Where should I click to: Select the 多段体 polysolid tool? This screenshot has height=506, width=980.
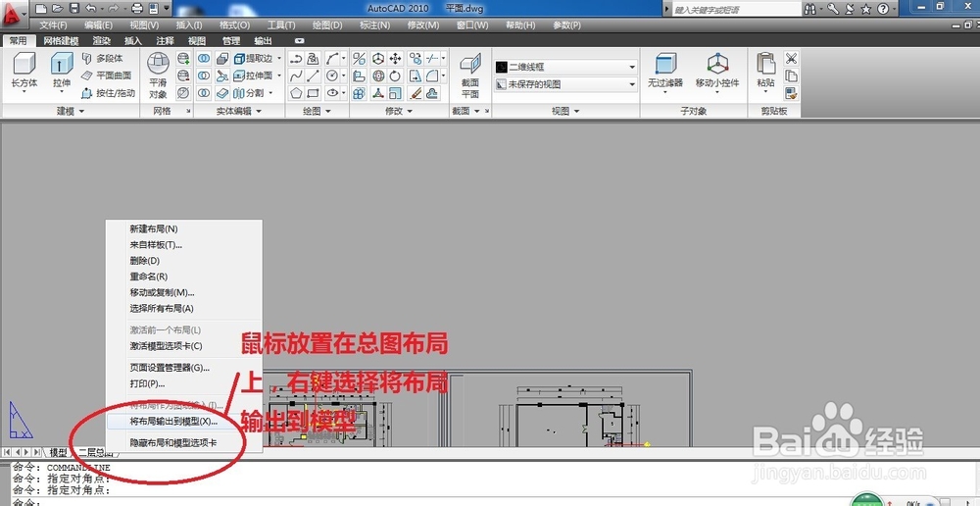pyautogui.click(x=103, y=58)
